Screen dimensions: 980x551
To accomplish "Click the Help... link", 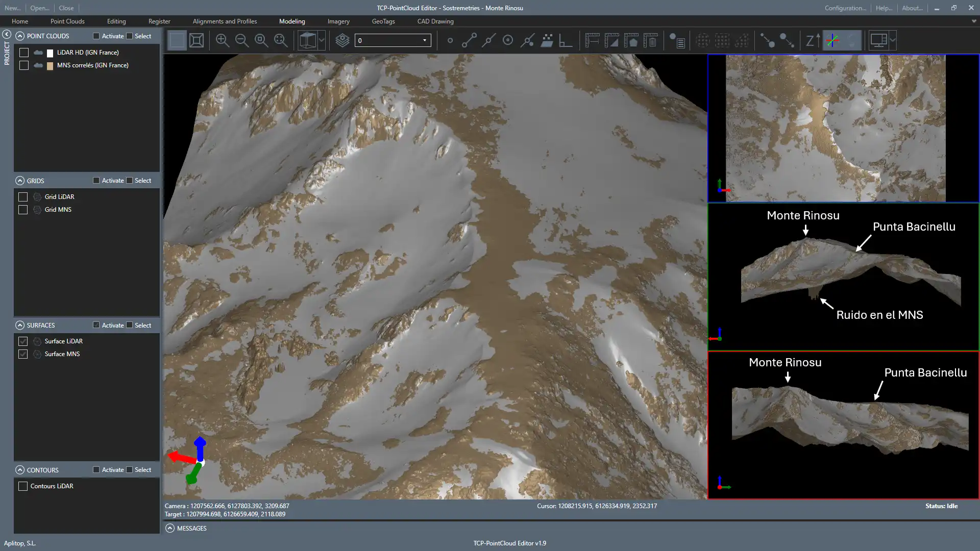I will click(x=884, y=8).
